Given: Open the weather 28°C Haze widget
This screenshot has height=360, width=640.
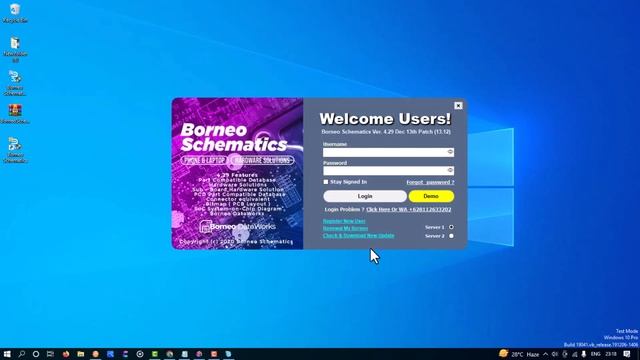Looking at the screenshot, I should pos(519,354).
